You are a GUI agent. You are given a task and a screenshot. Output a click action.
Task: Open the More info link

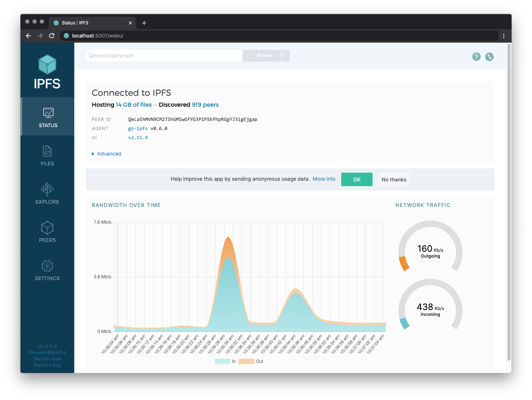(324, 179)
